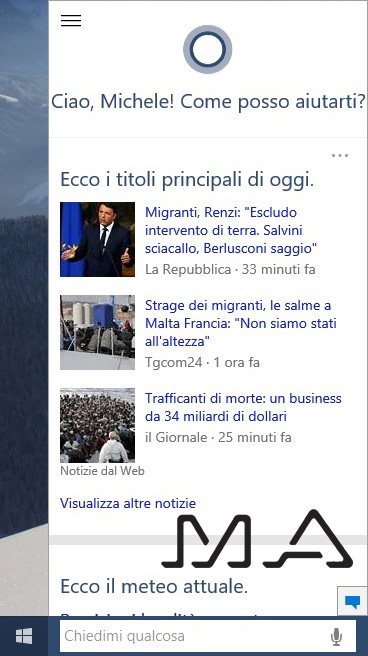The height and width of the screenshot is (656, 368).
Task: Click the il Giornale source line
Action: [x=218, y=438]
